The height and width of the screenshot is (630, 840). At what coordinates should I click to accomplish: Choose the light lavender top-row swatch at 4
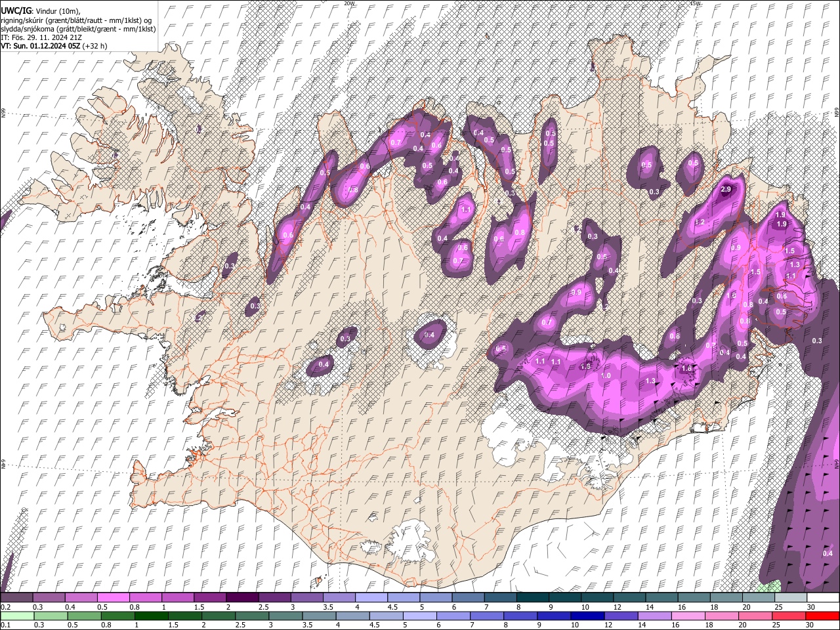pyautogui.click(x=371, y=597)
